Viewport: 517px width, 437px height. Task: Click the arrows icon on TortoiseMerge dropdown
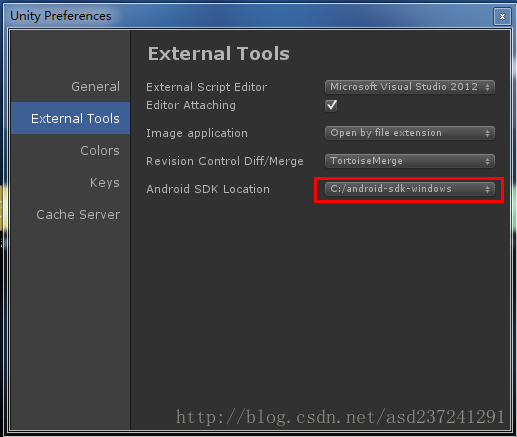[487, 161]
